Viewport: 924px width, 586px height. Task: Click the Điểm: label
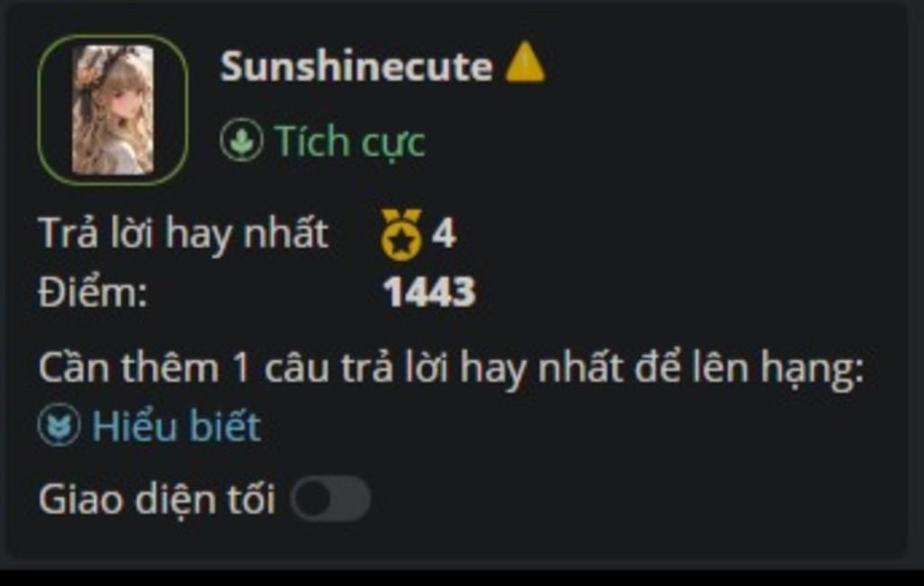[93, 292]
